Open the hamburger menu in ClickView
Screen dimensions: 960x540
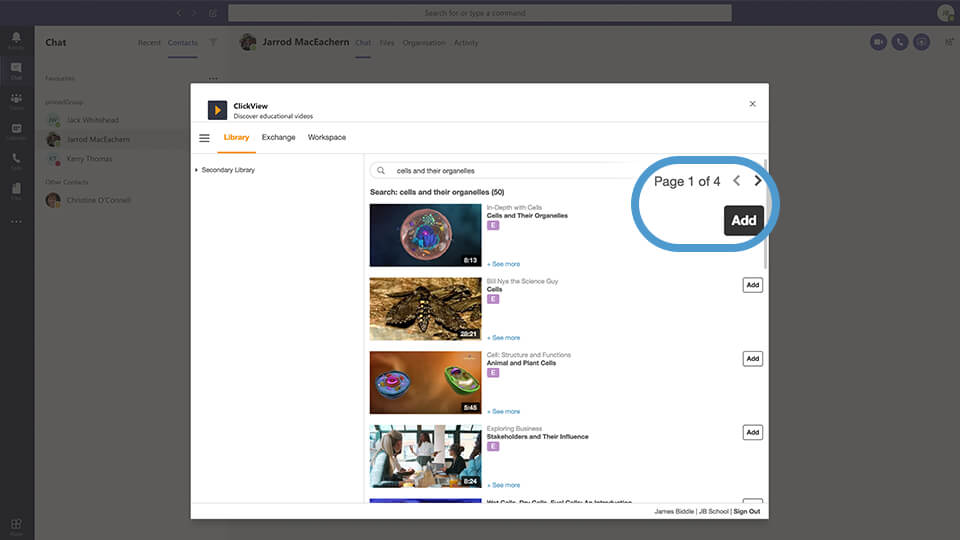point(204,138)
